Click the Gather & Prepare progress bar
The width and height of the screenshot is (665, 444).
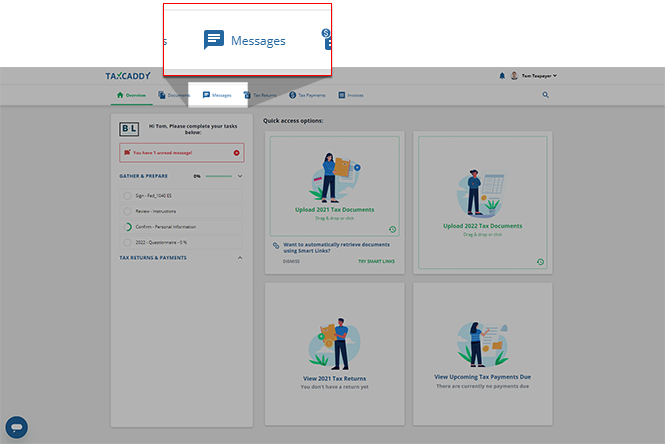coord(218,176)
